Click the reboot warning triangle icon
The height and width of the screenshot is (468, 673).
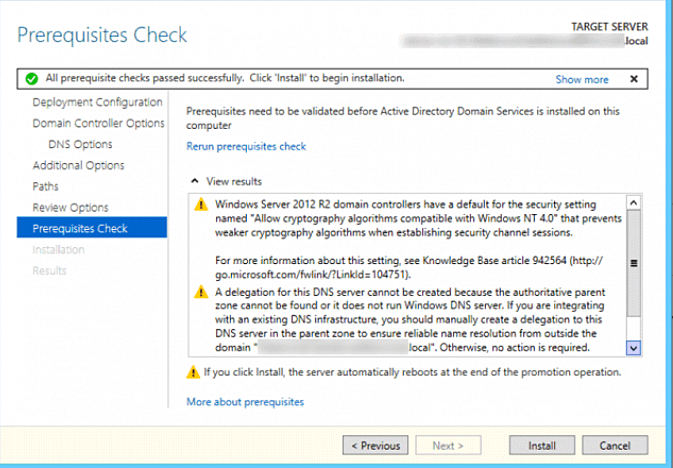click(194, 372)
